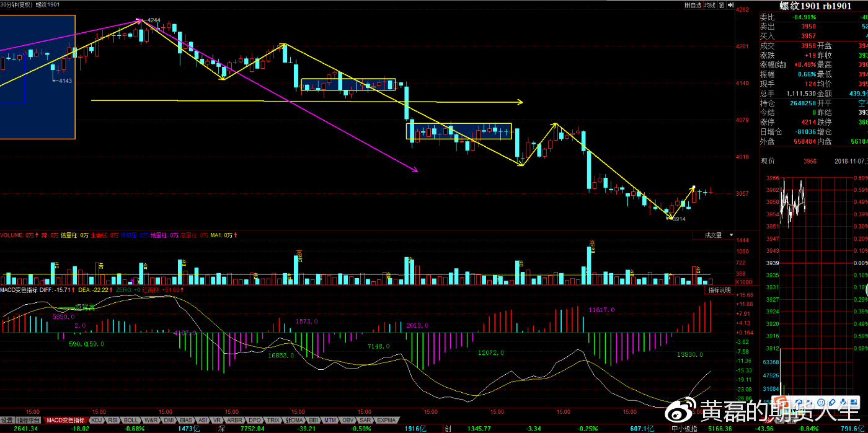The width and height of the screenshot is (868, 433).
Task: Switch to the TRIX indicator tab
Action: pos(273,420)
